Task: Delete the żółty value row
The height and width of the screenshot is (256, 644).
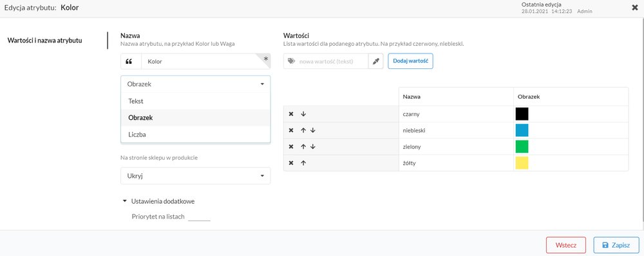Action: pos(291,163)
